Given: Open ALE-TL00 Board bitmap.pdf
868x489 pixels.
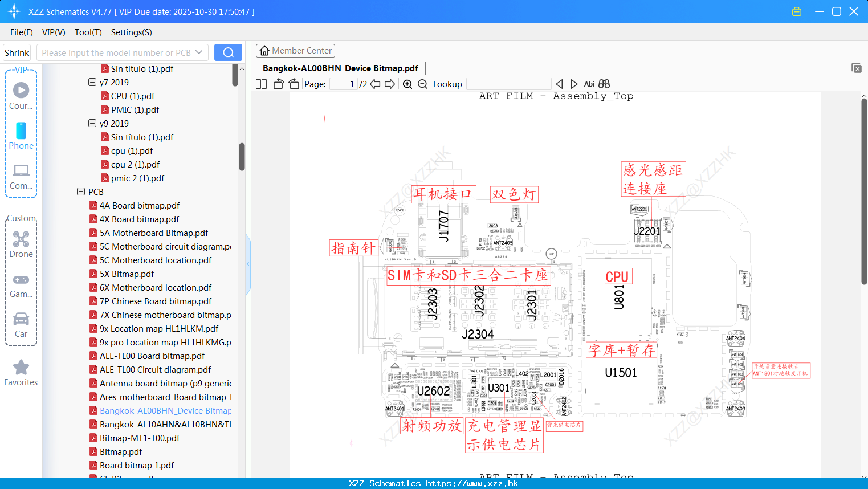Looking at the screenshot, I should [152, 356].
